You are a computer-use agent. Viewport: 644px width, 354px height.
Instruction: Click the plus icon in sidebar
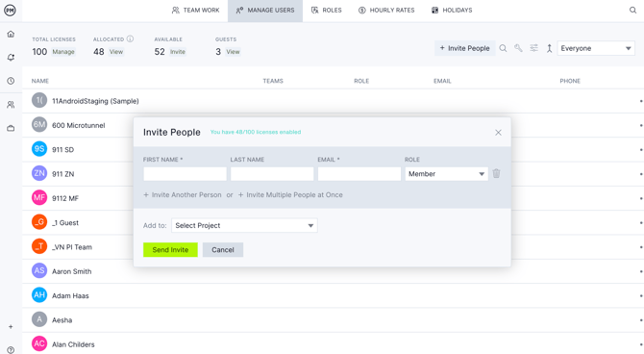coord(11,327)
